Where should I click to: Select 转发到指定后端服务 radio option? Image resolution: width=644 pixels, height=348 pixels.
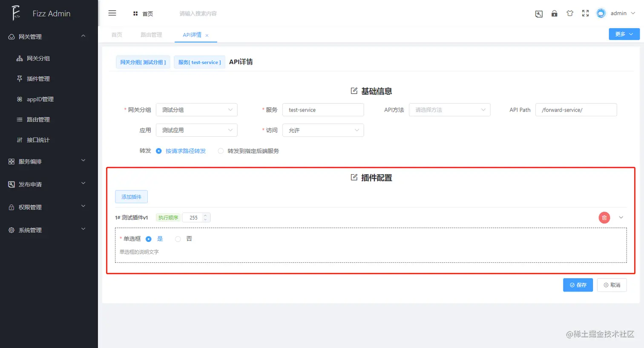pos(221,151)
